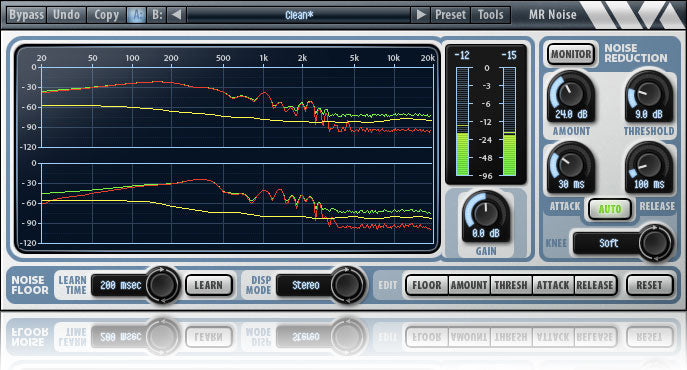687x370 pixels.
Task: Click the LEARN TIME selector knob
Action: point(162,285)
